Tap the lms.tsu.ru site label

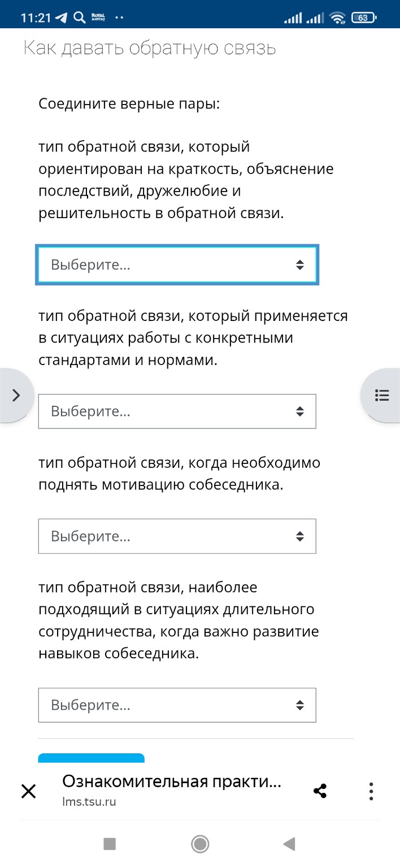[89, 801]
